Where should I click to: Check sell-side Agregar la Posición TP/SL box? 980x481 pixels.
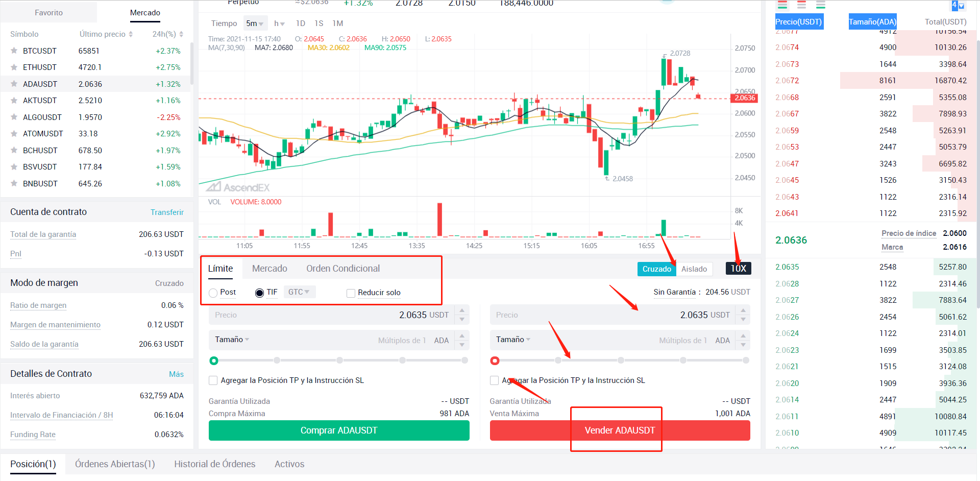click(494, 380)
